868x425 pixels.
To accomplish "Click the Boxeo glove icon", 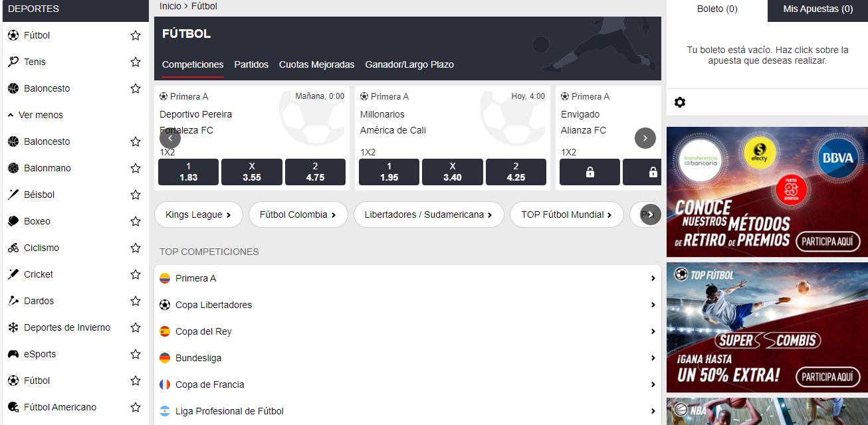I will [x=13, y=221].
